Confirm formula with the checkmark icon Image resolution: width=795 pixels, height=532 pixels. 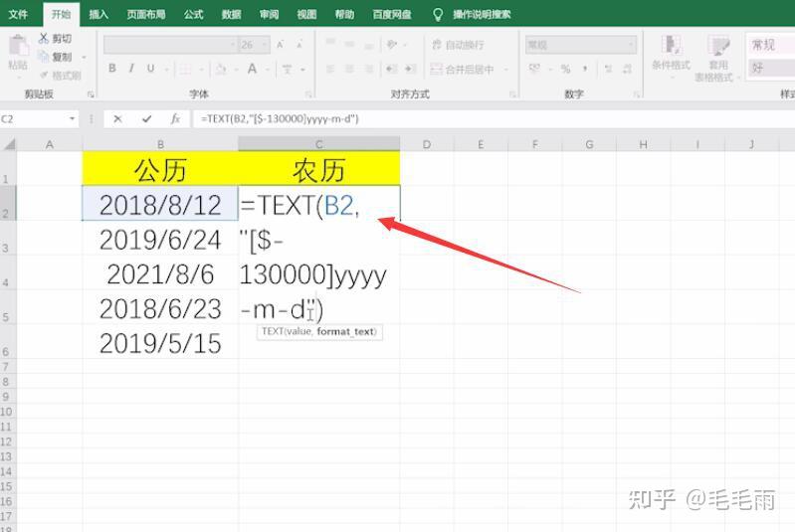point(146,119)
